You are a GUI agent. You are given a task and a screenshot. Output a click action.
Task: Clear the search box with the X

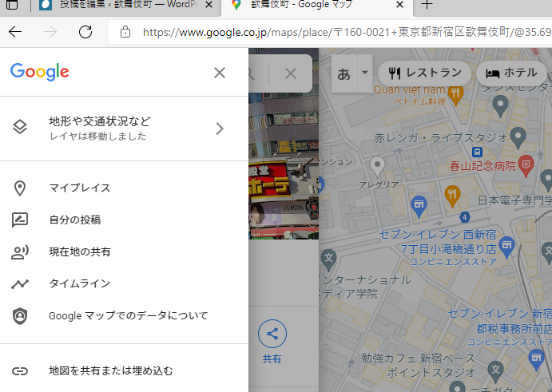click(x=291, y=73)
